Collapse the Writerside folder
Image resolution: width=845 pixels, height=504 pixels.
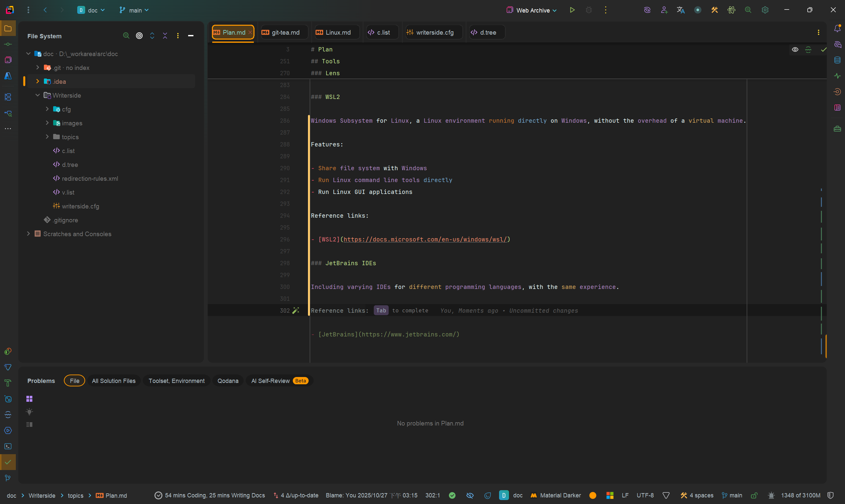click(x=38, y=95)
